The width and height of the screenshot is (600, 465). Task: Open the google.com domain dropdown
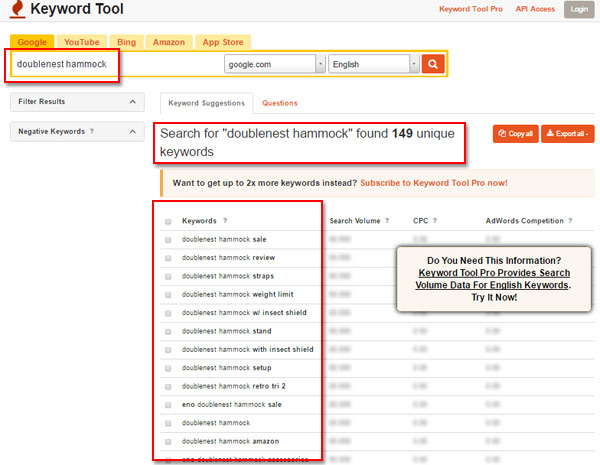click(275, 64)
